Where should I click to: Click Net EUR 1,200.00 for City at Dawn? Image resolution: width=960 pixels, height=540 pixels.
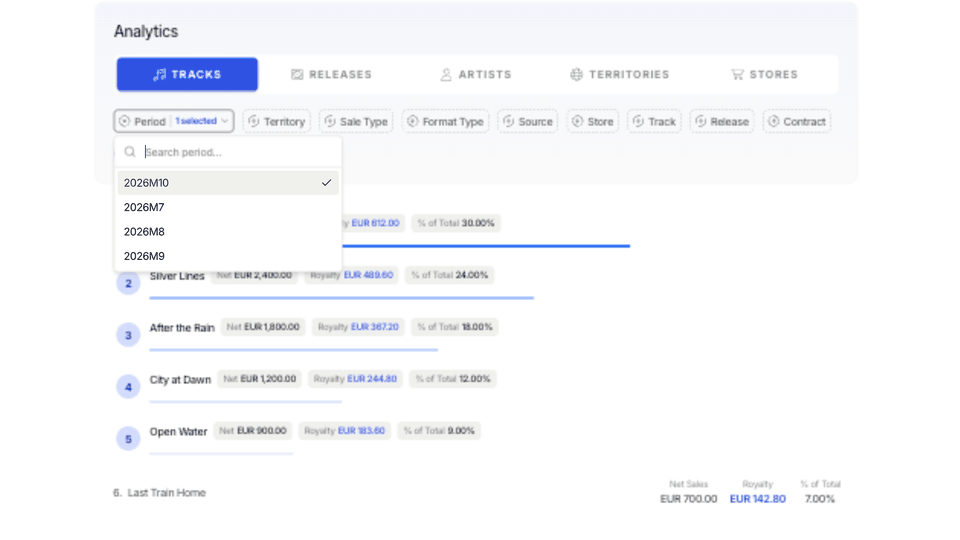tap(260, 379)
